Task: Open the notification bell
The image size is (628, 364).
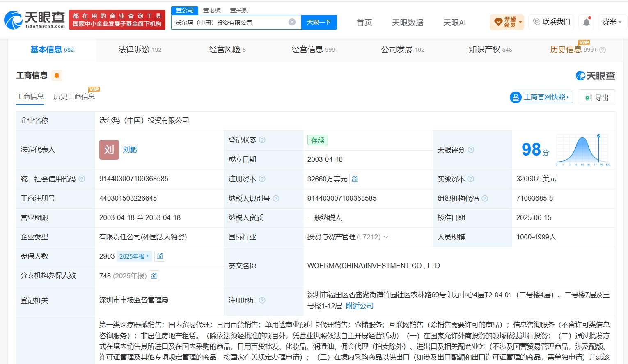Action: coord(587,22)
